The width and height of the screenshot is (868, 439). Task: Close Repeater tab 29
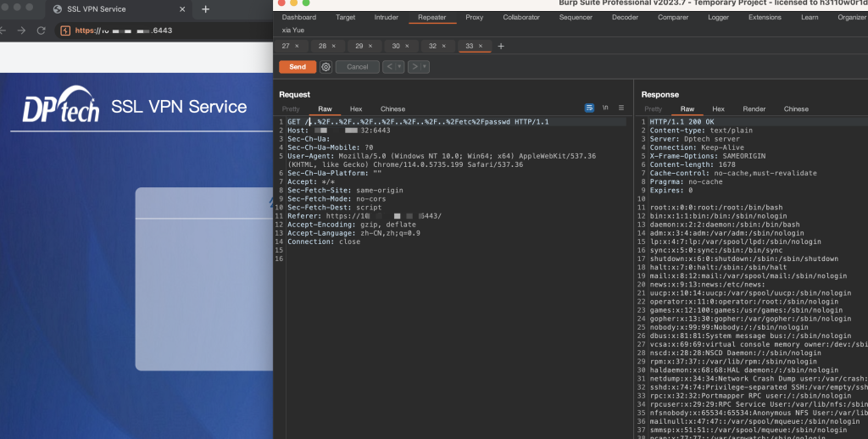[370, 46]
